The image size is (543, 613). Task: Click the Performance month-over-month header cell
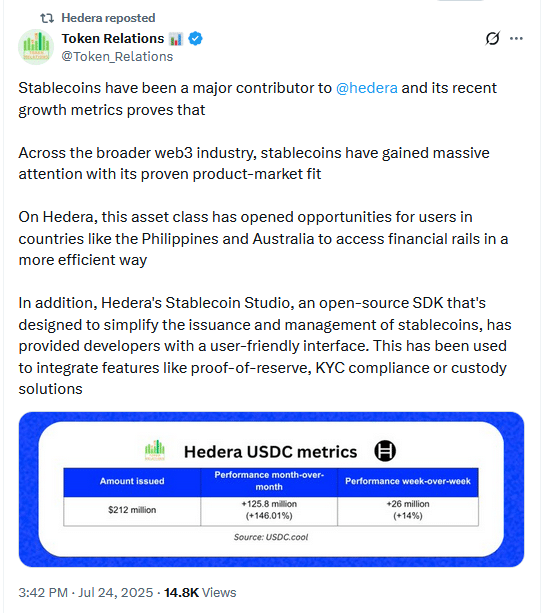[x=269, y=481]
